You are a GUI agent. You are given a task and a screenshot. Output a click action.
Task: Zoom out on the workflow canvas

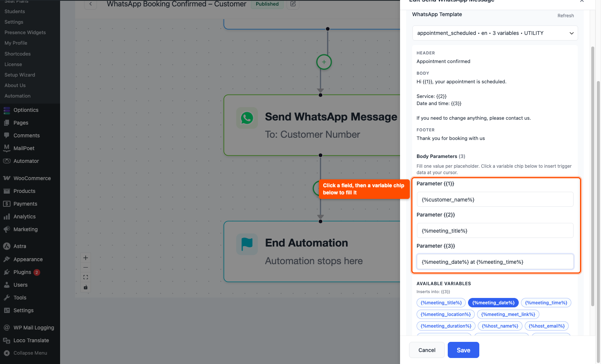tap(86, 268)
